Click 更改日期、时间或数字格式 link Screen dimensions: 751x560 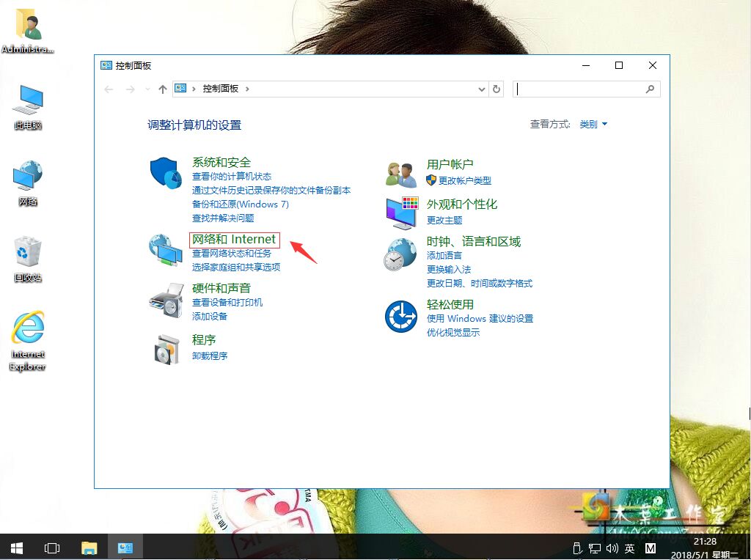point(480,284)
